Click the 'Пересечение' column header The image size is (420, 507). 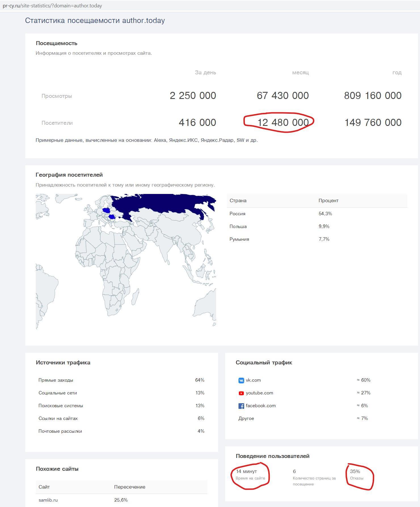130,487
